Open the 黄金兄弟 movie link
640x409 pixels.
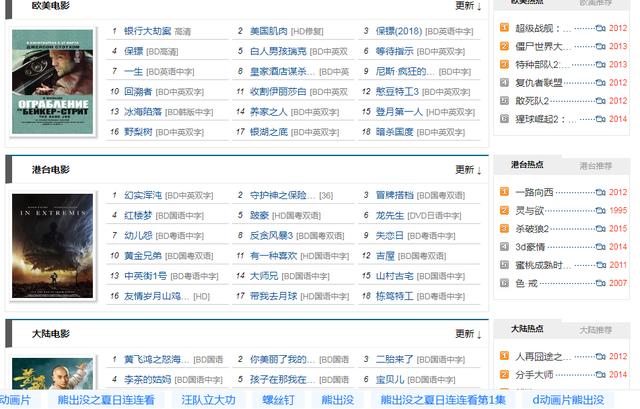143,256
